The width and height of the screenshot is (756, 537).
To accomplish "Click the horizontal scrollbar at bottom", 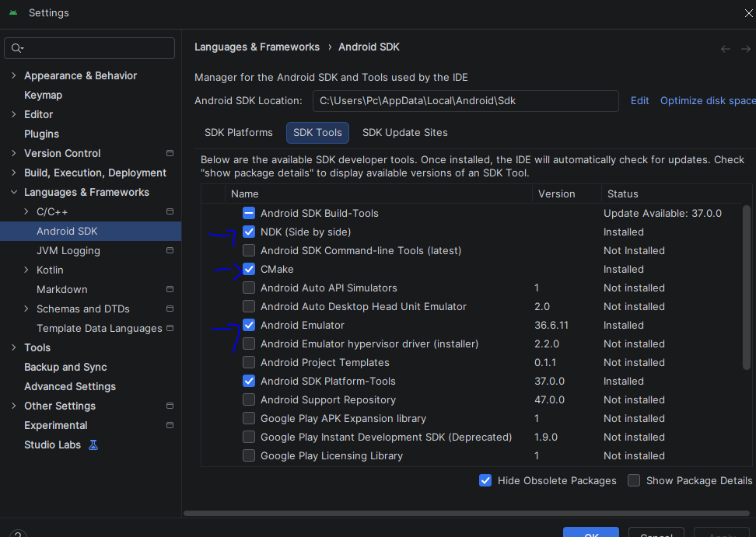I will click(x=466, y=514).
